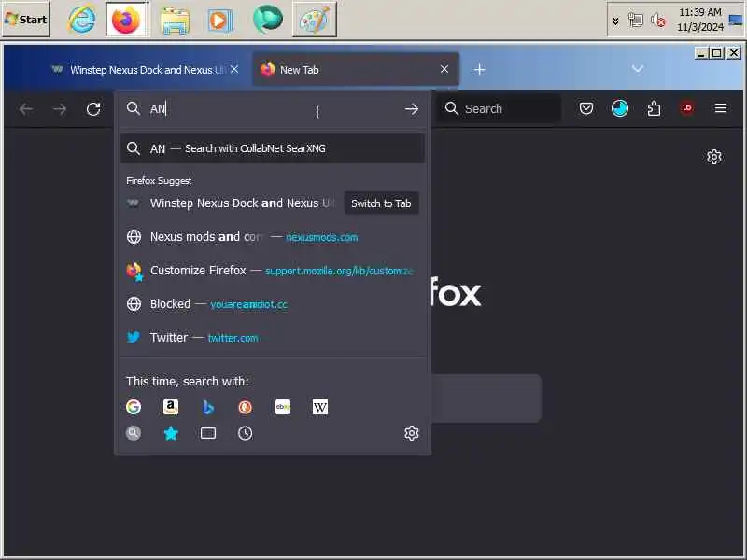This screenshot has width=747, height=560.
Task: Select the Blocked youareanidiot.cc suggestion
Action: pyautogui.click(x=273, y=304)
